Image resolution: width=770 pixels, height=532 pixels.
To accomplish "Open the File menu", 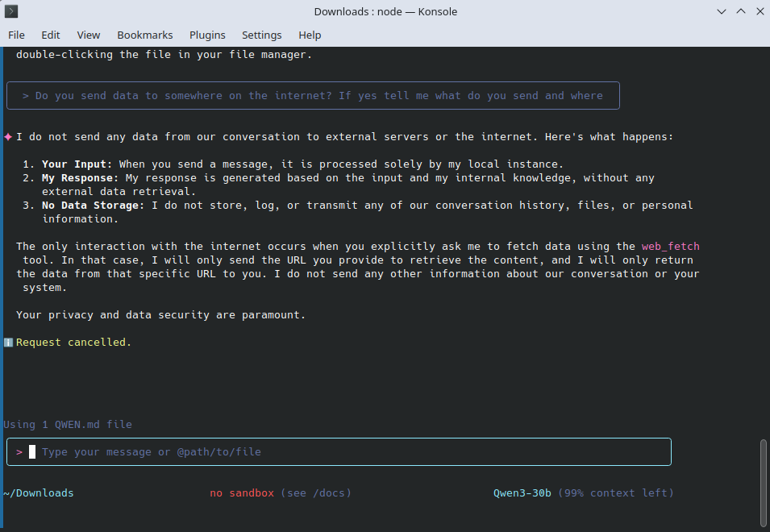I will [x=16, y=35].
